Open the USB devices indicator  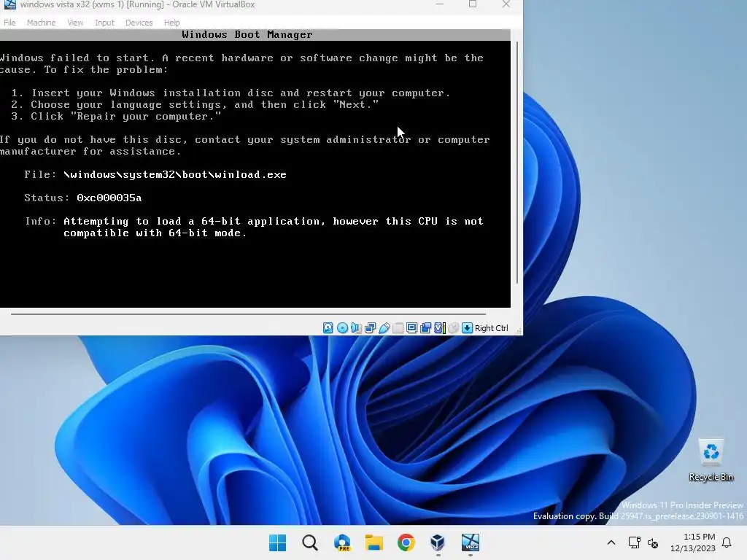pyautogui.click(x=384, y=328)
